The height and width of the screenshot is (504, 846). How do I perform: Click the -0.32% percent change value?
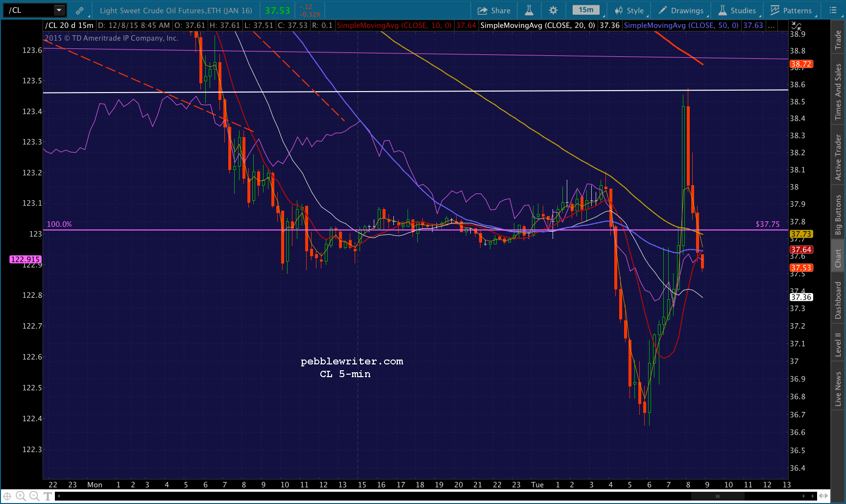tap(310, 14)
